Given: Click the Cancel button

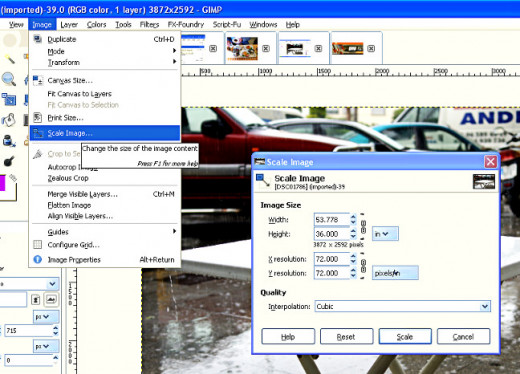Looking at the screenshot, I should (x=463, y=337).
